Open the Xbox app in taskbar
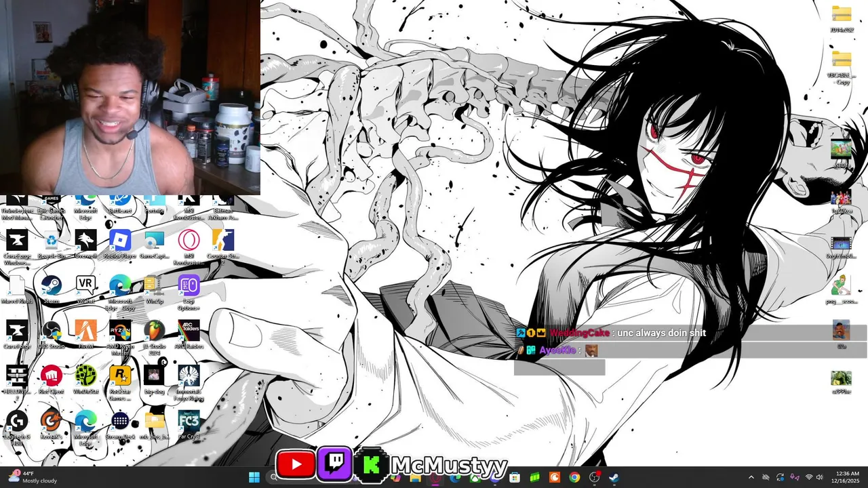The image size is (868, 488). [475, 477]
